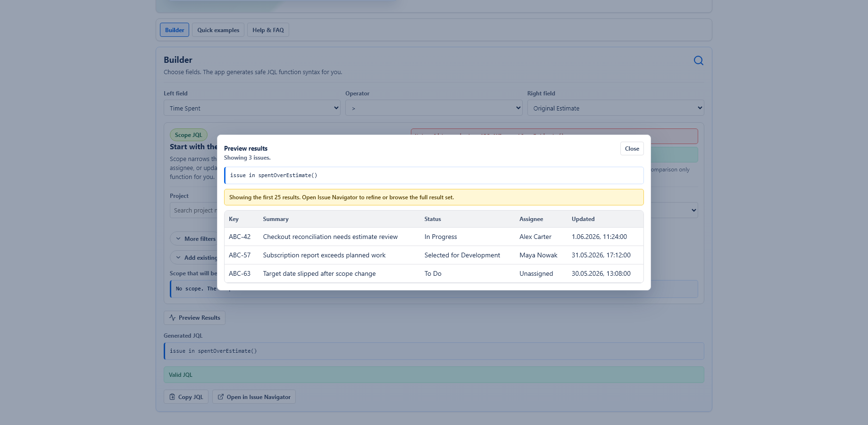Click the Key column header

pyautogui.click(x=234, y=219)
